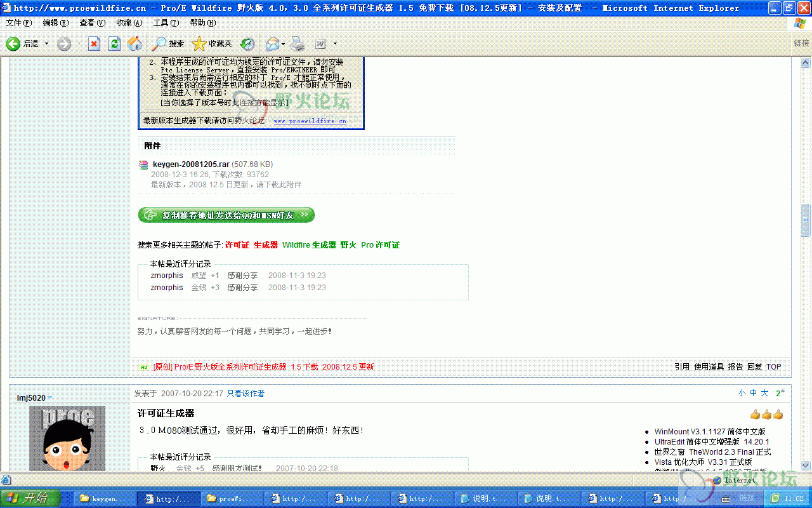
Task: Open lmj5020's avatar image
Action: tap(67, 438)
